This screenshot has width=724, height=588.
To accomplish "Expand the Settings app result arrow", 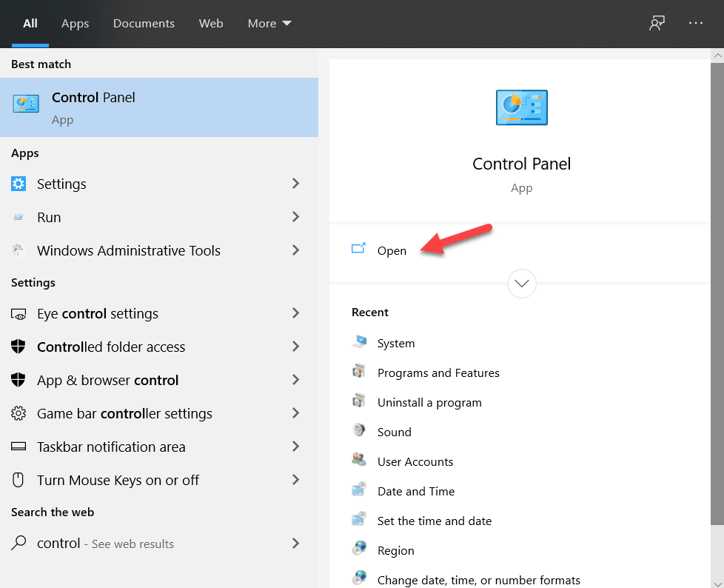I will point(296,184).
